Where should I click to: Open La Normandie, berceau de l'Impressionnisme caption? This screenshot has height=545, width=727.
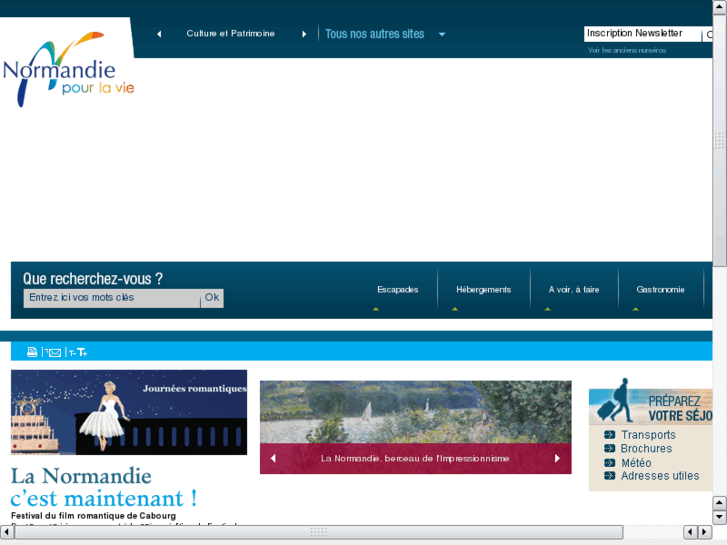415,458
